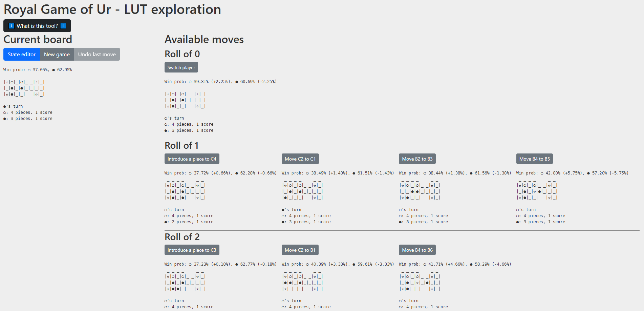This screenshot has width=644, height=311.
Task: Choose 'Introduce a piece to C4' move
Action: tap(192, 159)
